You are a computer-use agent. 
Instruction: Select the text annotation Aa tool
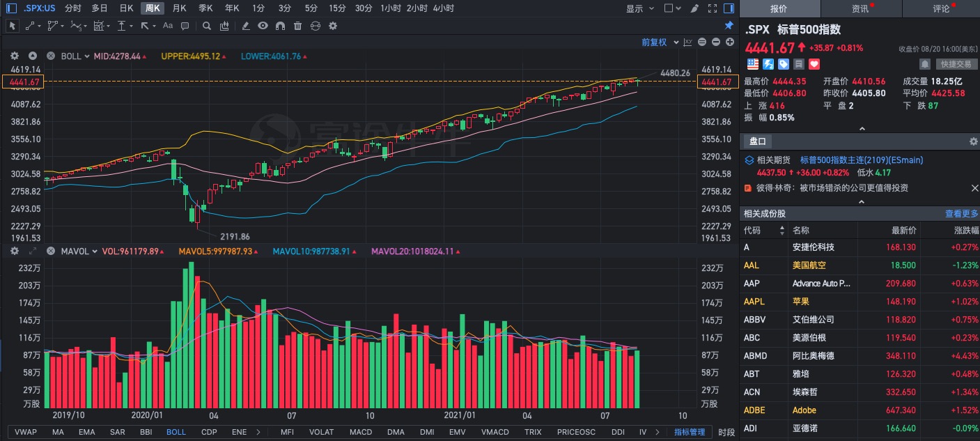click(167, 26)
